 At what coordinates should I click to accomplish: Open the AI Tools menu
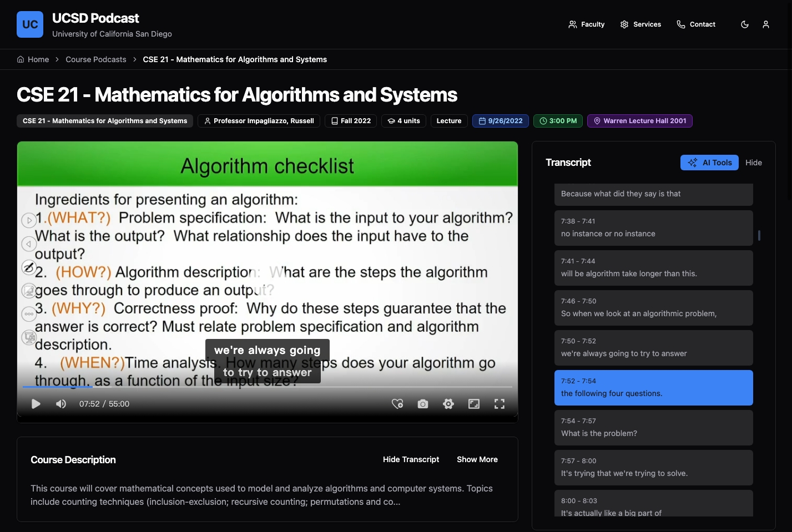click(x=709, y=163)
